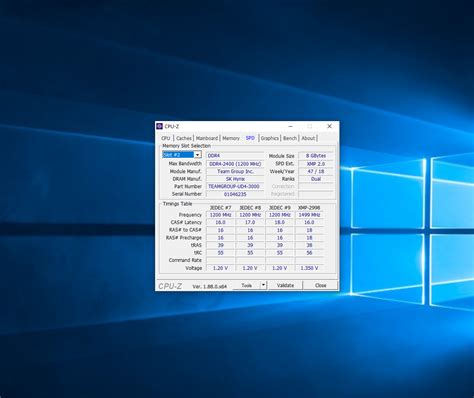Open the Caches tab
Image resolution: width=474 pixels, height=398 pixels.
184,138
